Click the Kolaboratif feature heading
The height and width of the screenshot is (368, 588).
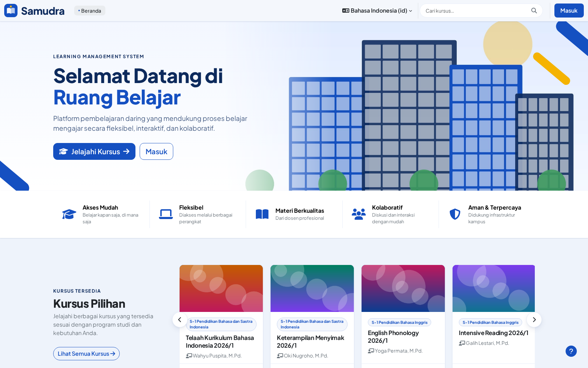387,207
